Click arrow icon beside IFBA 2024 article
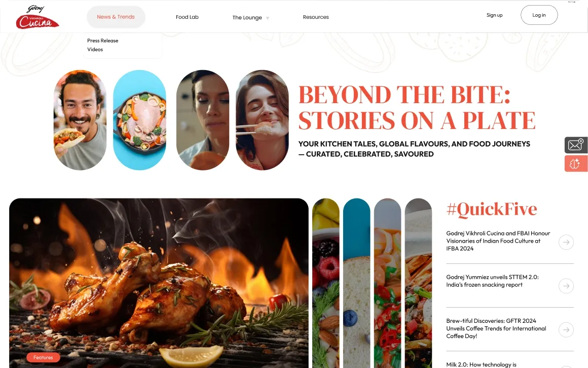This screenshot has height=368, width=588. coord(566,242)
